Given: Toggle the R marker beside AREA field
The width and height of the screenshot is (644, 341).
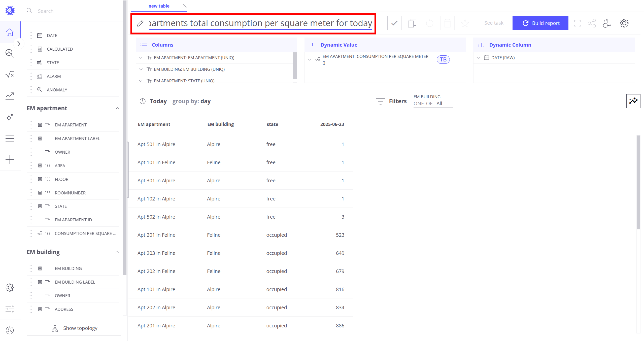Looking at the screenshot, I should point(40,166).
